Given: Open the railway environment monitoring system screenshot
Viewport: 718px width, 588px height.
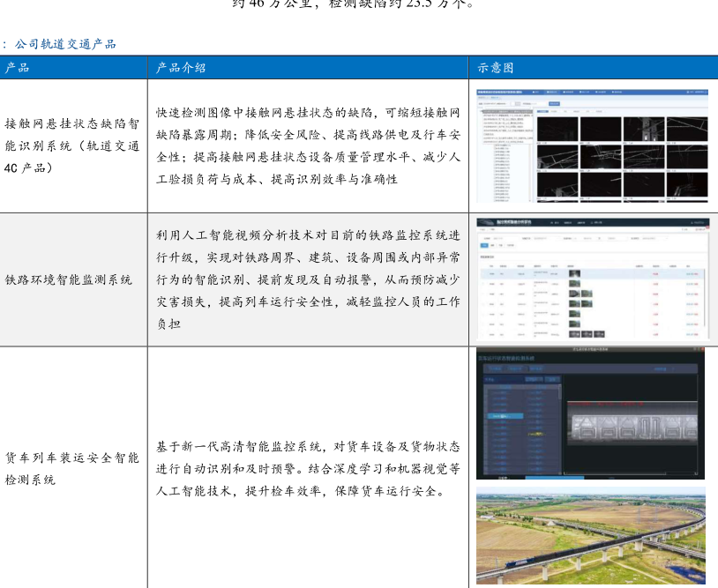Looking at the screenshot, I should click(592, 279).
